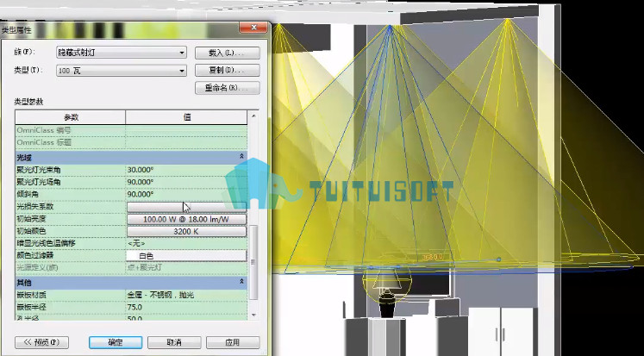644x356 pixels.
Task: Open the 族 family dropdown showing 隐藏式射灯
Action: coord(122,53)
